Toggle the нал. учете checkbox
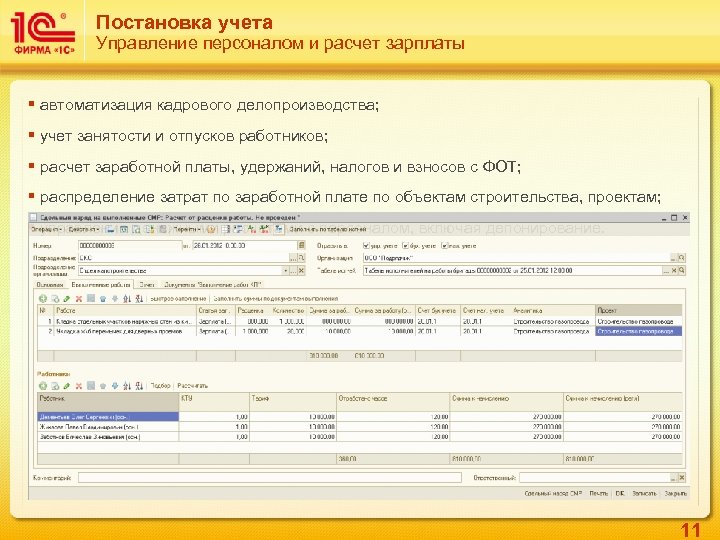 [x=444, y=246]
